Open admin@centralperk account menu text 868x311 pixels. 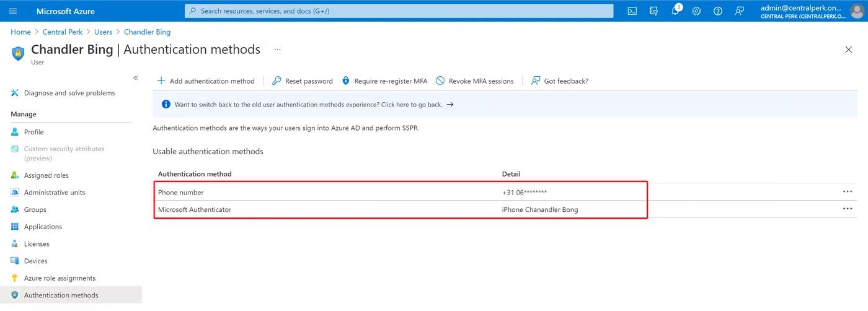click(802, 11)
